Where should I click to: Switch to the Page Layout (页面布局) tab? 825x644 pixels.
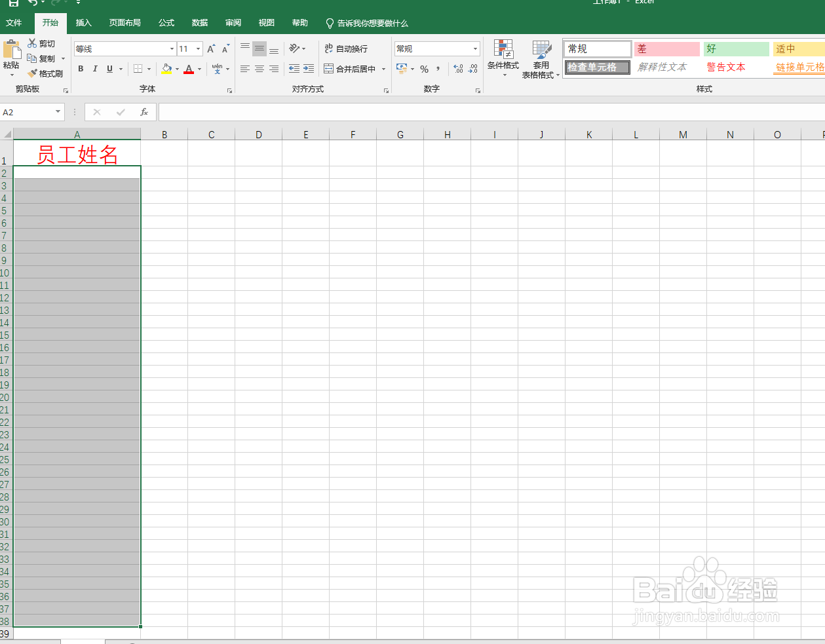125,23
